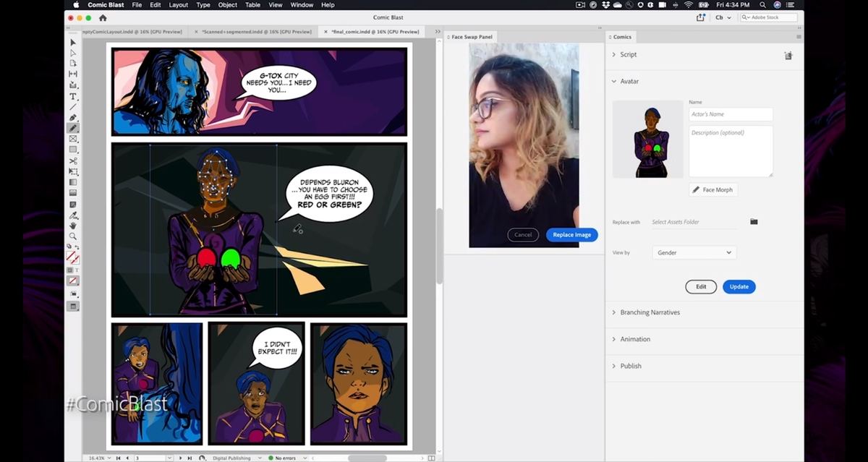The image size is (868, 462).
Task: Click the Update button
Action: pyautogui.click(x=739, y=286)
